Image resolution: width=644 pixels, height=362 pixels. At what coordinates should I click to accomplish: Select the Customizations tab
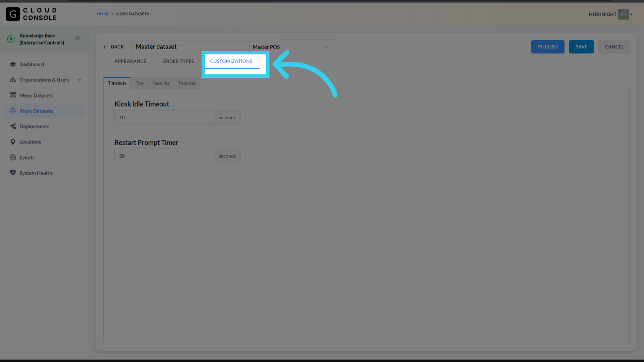(x=231, y=61)
